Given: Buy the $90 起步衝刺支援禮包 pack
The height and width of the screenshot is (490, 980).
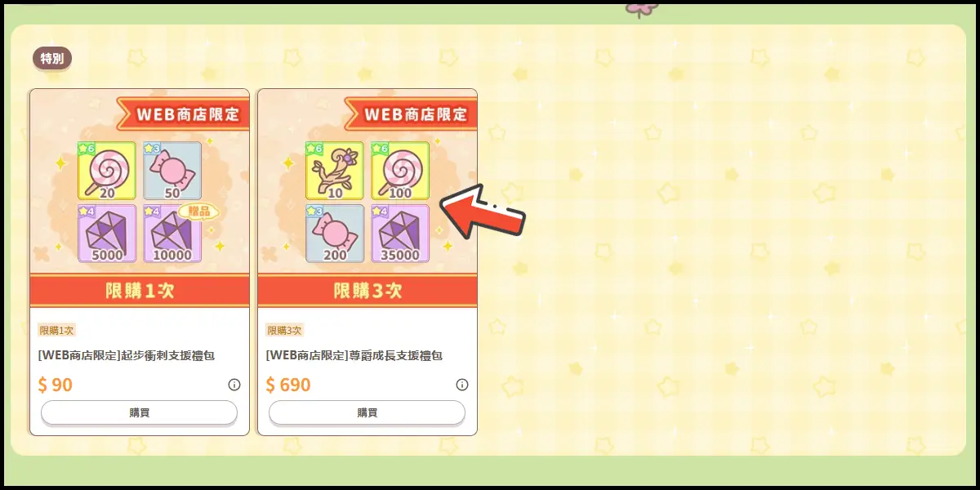Looking at the screenshot, I should (x=140, y=412).
